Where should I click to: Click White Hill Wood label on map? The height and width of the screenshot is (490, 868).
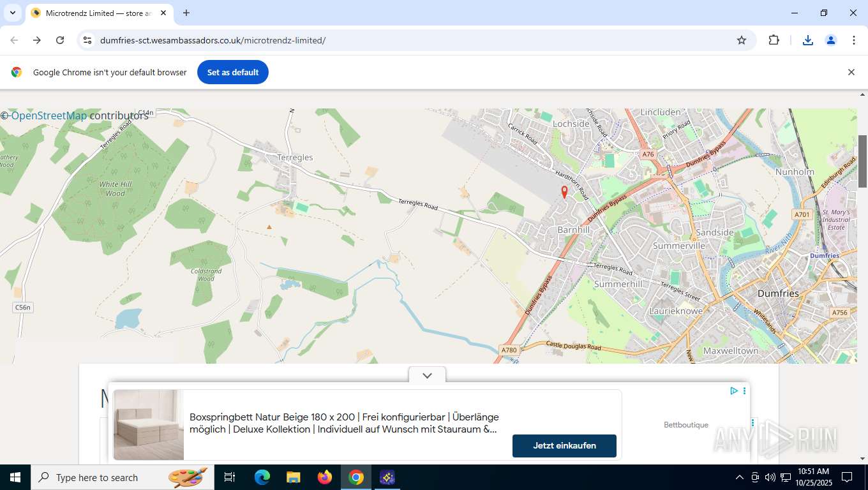pyautogui.click(x=116, y=189)
